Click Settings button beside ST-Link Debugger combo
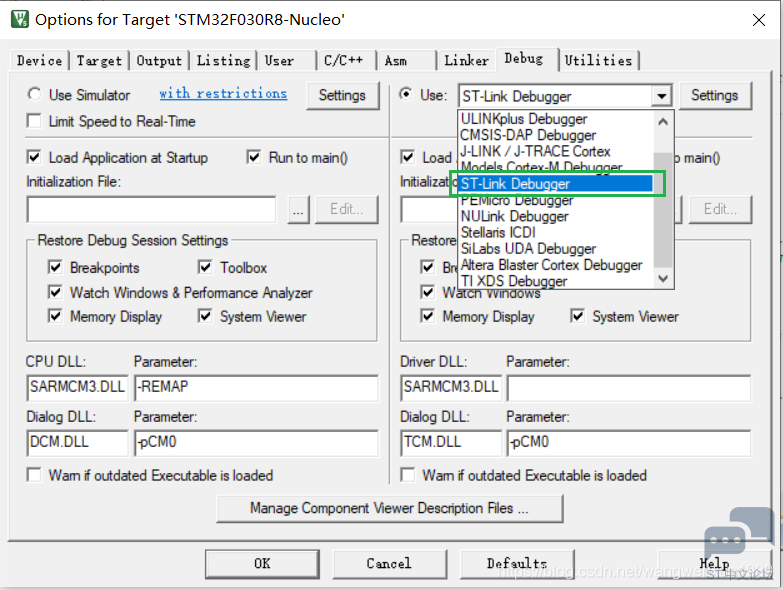Screen dimensions: 783x590 pyautogui.click(x=714, y=95)
